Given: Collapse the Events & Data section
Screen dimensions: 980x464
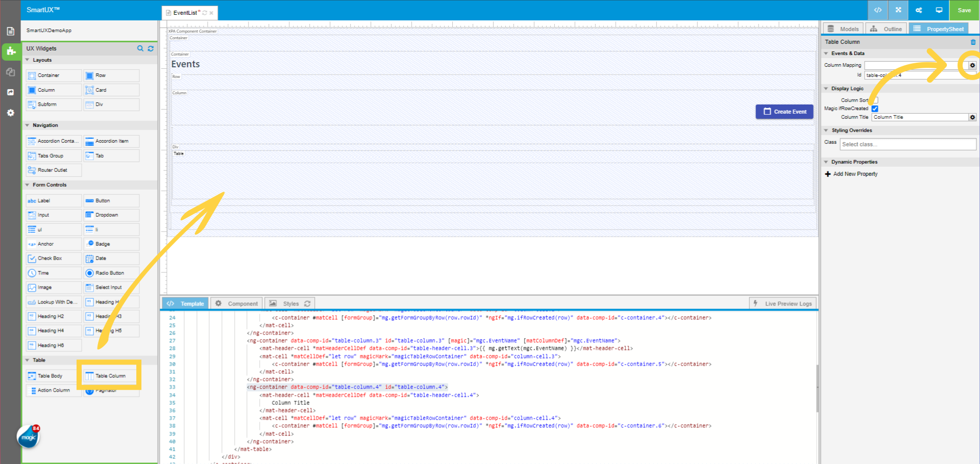Looking at the screenshot, I should coord(827,53).
